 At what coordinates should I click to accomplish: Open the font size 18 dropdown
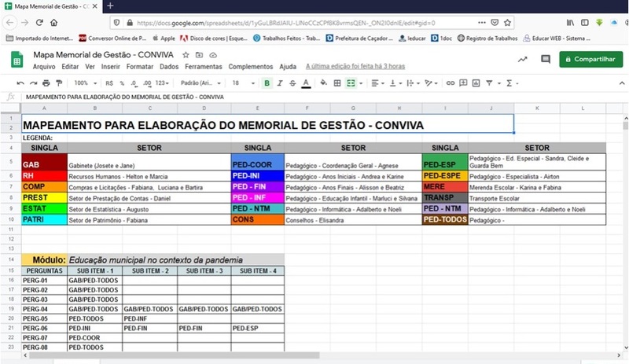click(241, 83)
